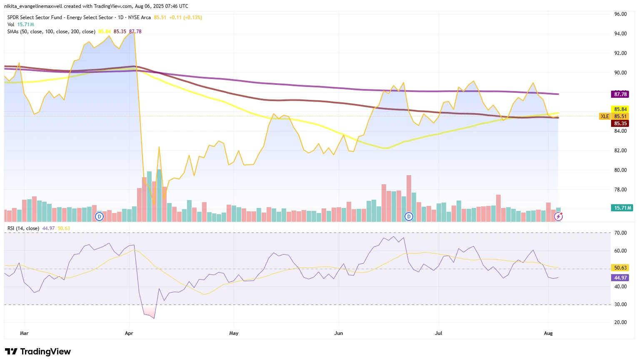
Task: Click the purple 87.78 price label
Action: (620, 94)
